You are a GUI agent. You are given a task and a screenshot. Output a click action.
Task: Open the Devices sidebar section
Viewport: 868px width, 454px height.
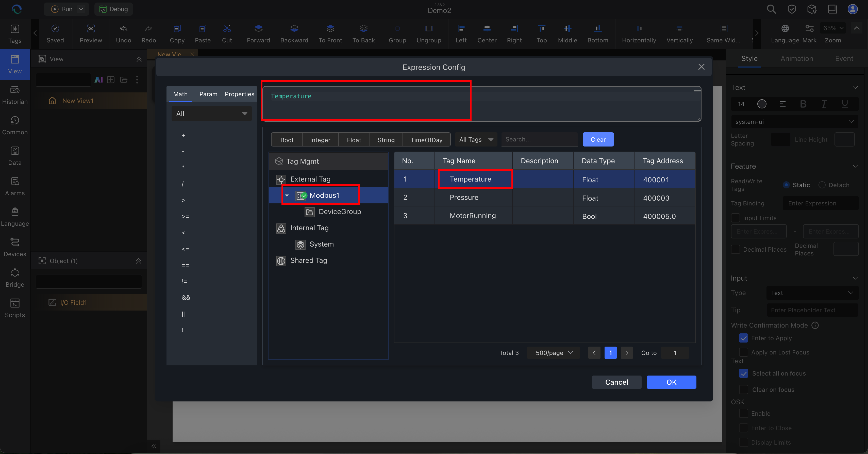click(15, 247)
